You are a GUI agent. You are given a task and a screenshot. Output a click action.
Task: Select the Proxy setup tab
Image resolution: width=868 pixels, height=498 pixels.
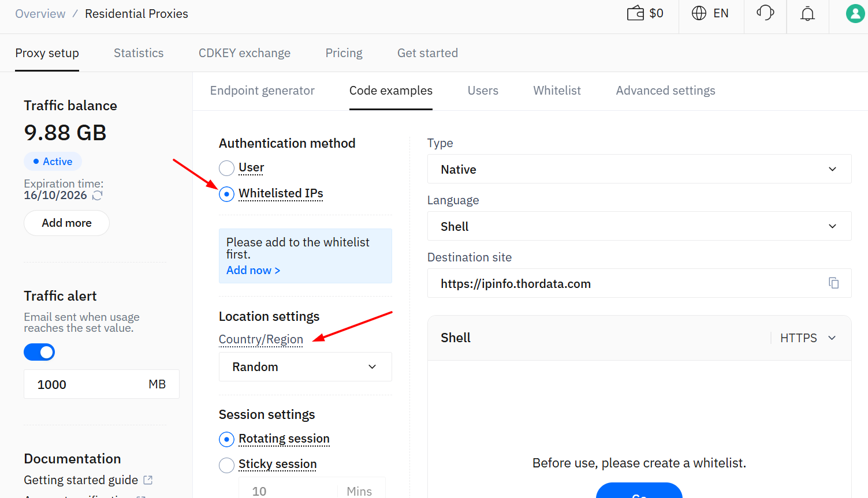point(47,53)
